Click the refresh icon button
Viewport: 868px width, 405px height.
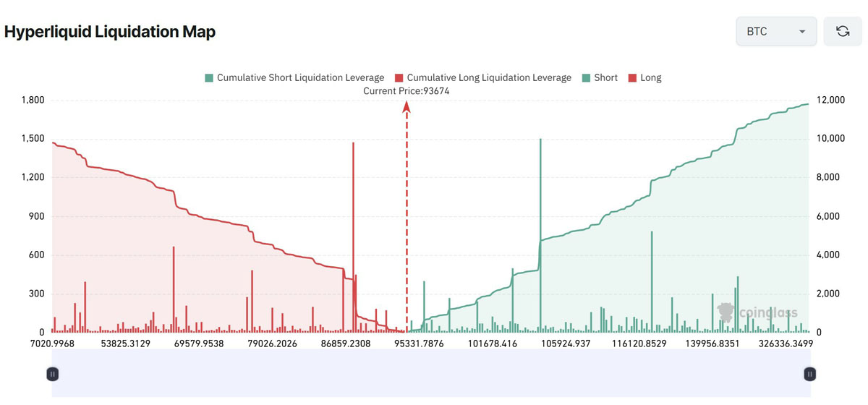pos(842,31)
